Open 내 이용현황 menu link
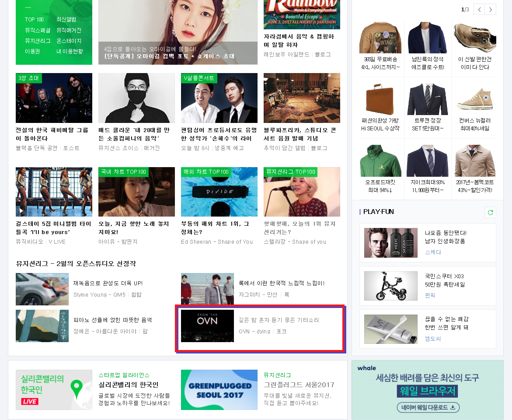This screenshot has width=512, height=420. (x=69, y=51)
